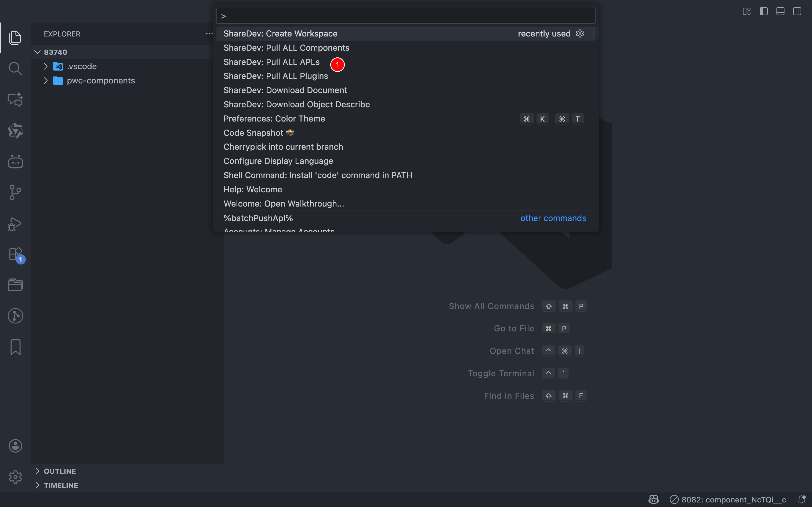Open the Bookmarks view icon
The image size is (812, 507).
tap(15, 347)
